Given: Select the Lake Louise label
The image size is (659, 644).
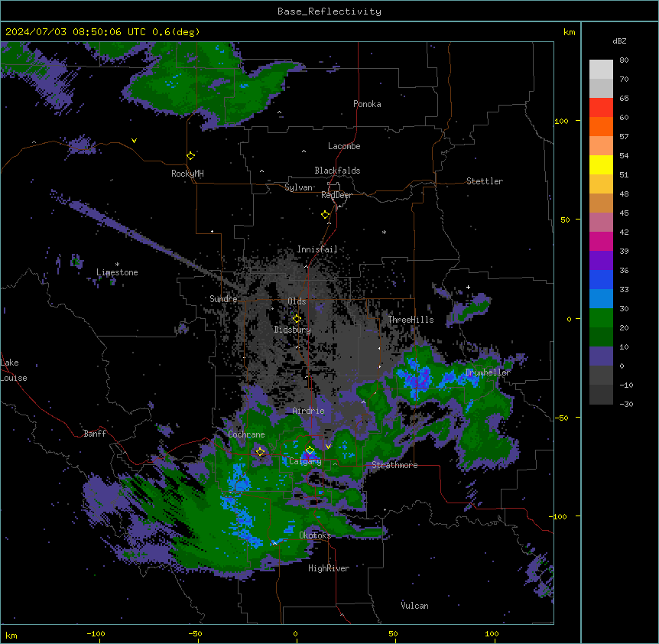Looking at the screenshot, I should 14,370.
